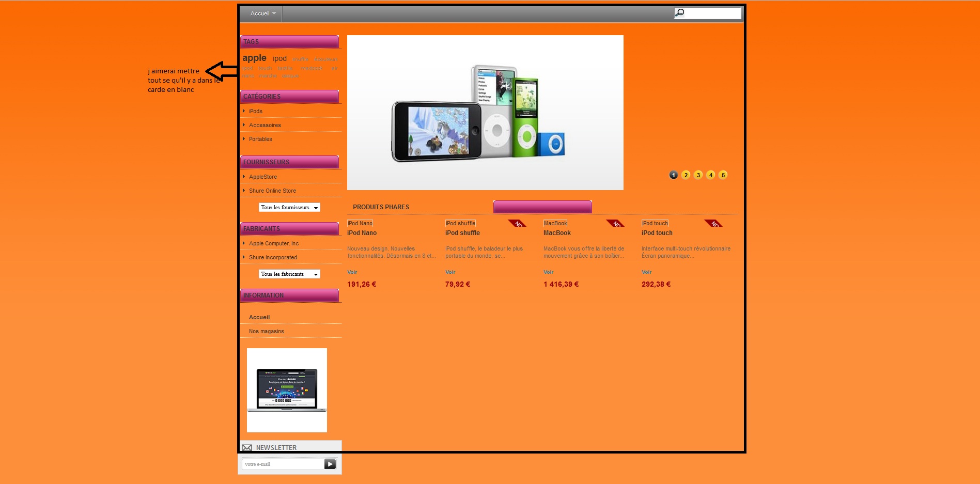Image resolution: width=980 pixels, height=484 pixels.
Task: Open Accueil link in Information block
Action: pos(259,317)
